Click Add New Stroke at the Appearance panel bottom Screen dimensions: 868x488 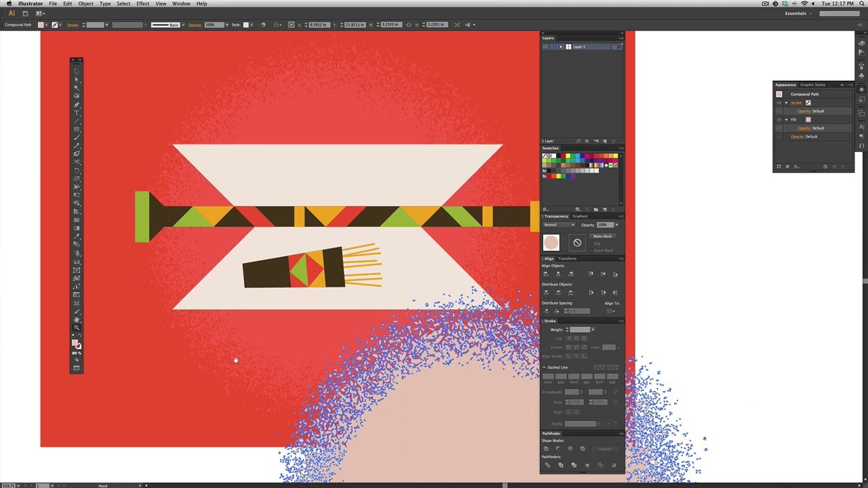point(779,167)
